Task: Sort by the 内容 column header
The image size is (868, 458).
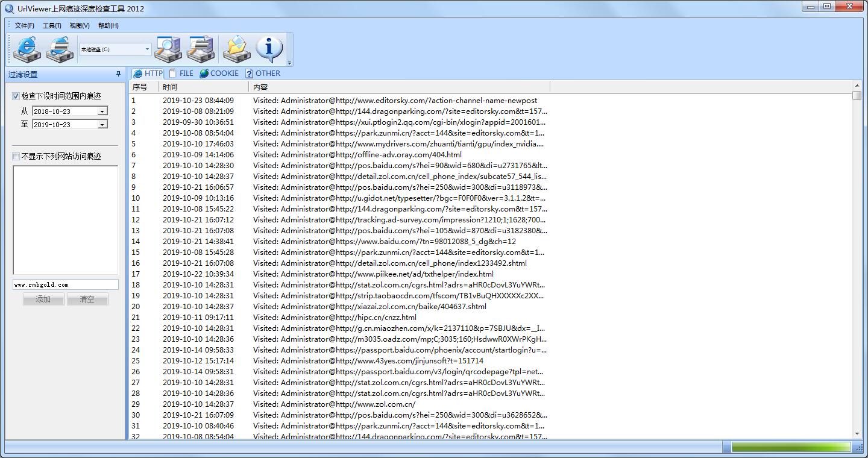Action: [x=400, y=87]
